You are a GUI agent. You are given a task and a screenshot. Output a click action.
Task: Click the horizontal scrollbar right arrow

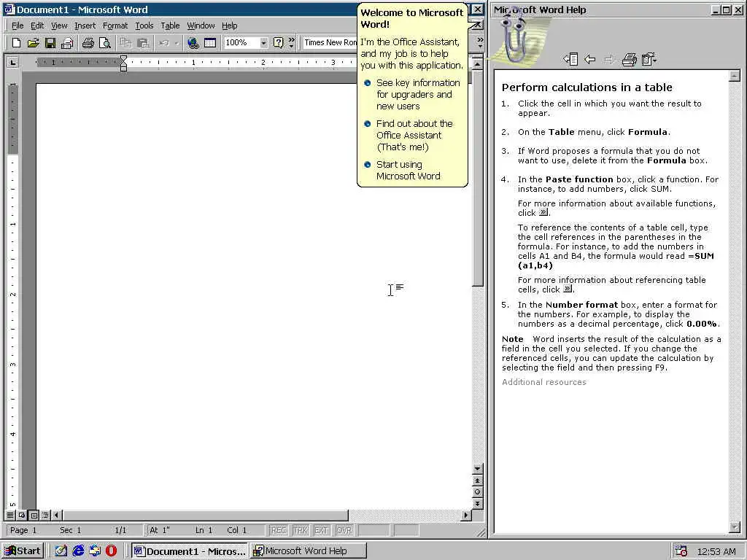point(466,515)
